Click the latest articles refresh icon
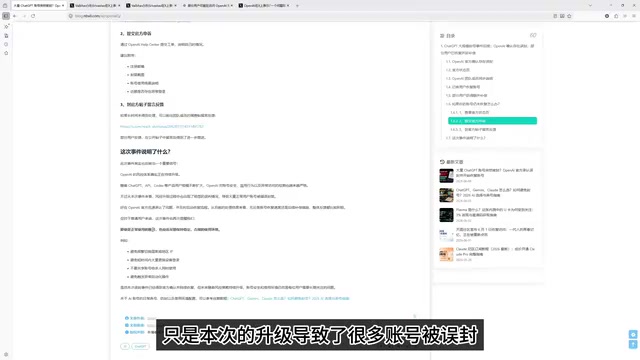 tap(442, 162)
